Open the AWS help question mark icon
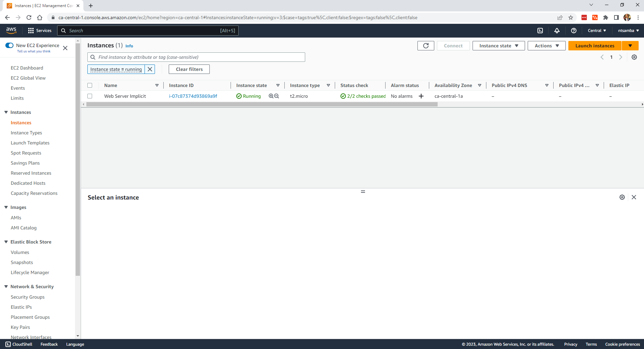The height and width of the screenshot is (349, 644). tap(573, 31)
